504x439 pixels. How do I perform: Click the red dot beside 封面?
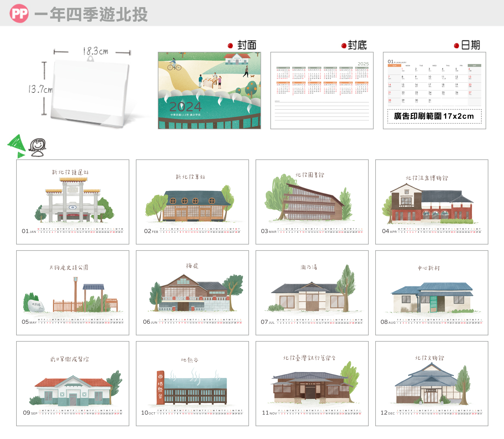point(230,46)
